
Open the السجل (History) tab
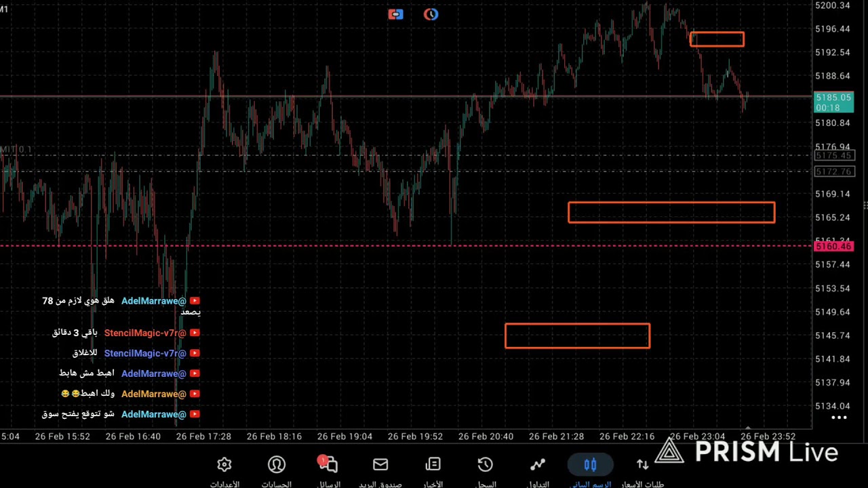click(486, 472)
